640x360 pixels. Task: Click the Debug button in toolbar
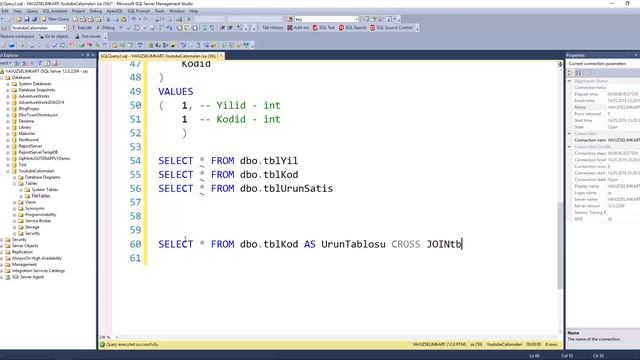coord(106,28)
